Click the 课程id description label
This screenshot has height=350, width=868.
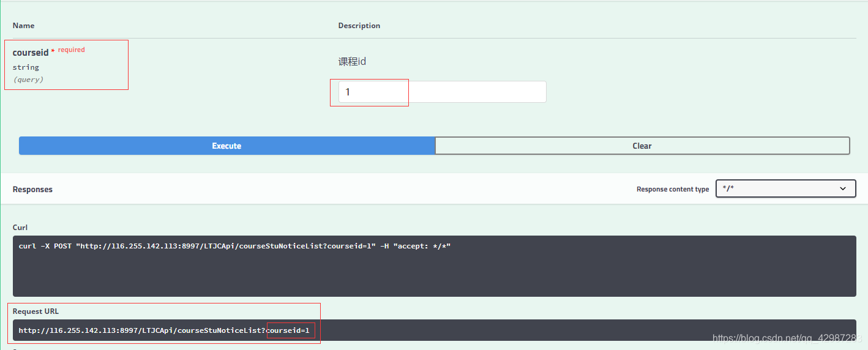[x=352, y=62]
